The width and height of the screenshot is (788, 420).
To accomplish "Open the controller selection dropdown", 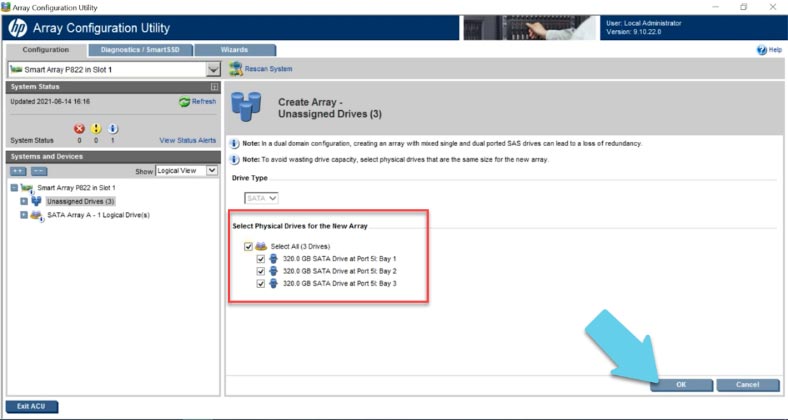I will pyautogui.click(x=214, y=69).
